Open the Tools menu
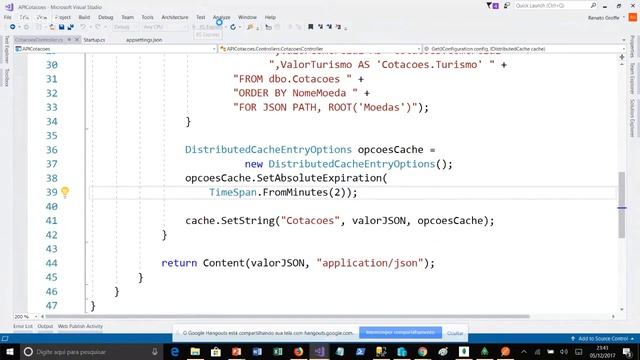The height and width of the screenshot is (360, 640). point(147,17)
